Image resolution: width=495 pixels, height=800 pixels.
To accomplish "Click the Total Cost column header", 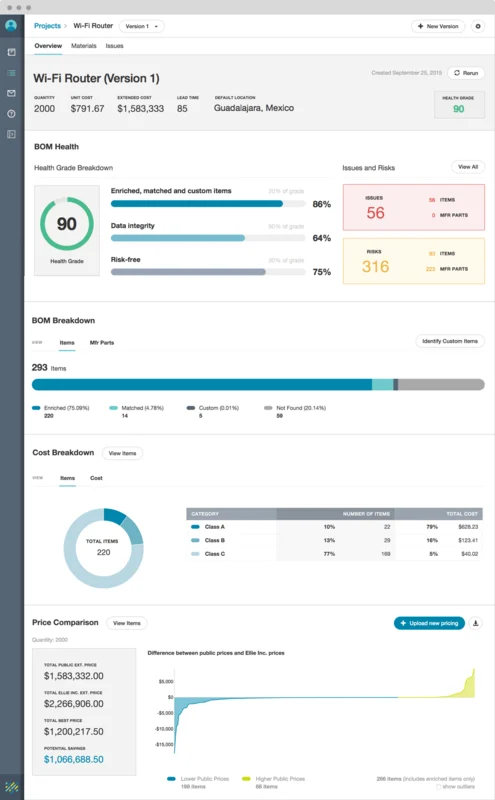I will [439, 514].
